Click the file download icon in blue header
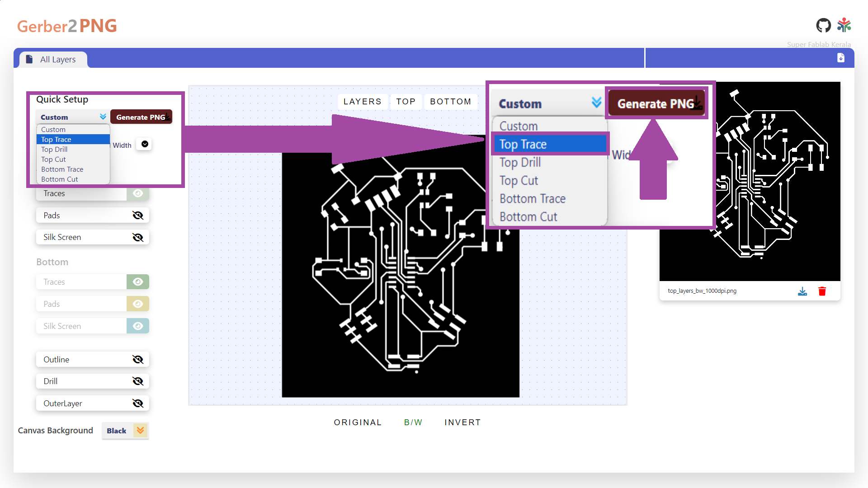 (x=841, y=58)
